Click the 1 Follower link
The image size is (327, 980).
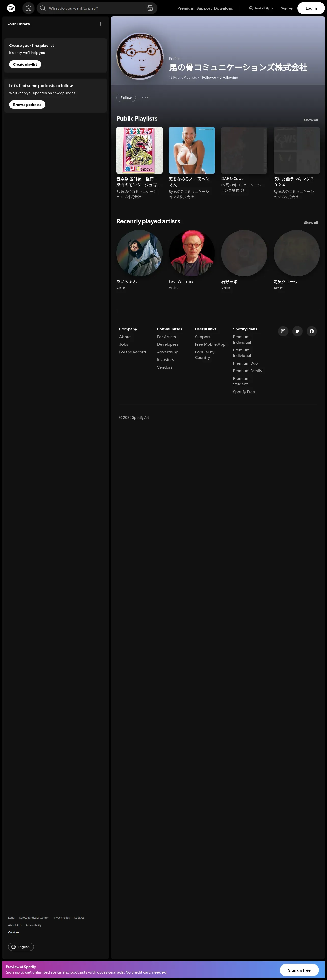click(208, 77)
